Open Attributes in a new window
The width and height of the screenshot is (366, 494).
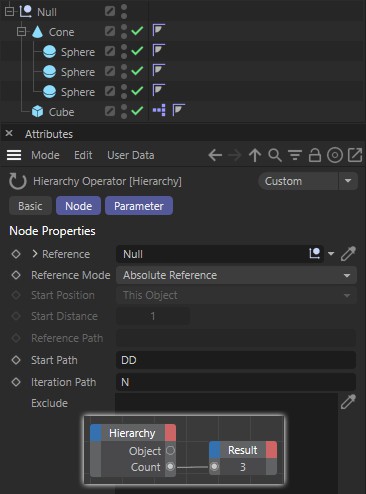[x=355, y=155]
